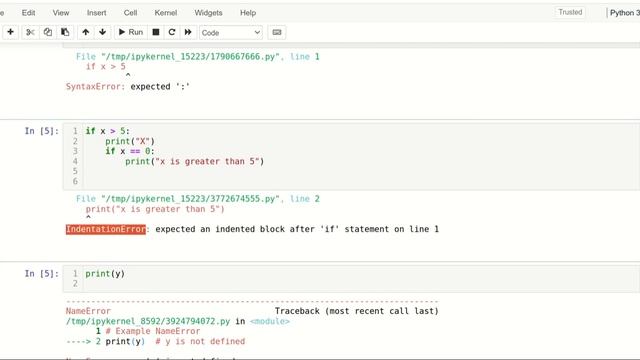Open the Edit menu

click(28, 13)
